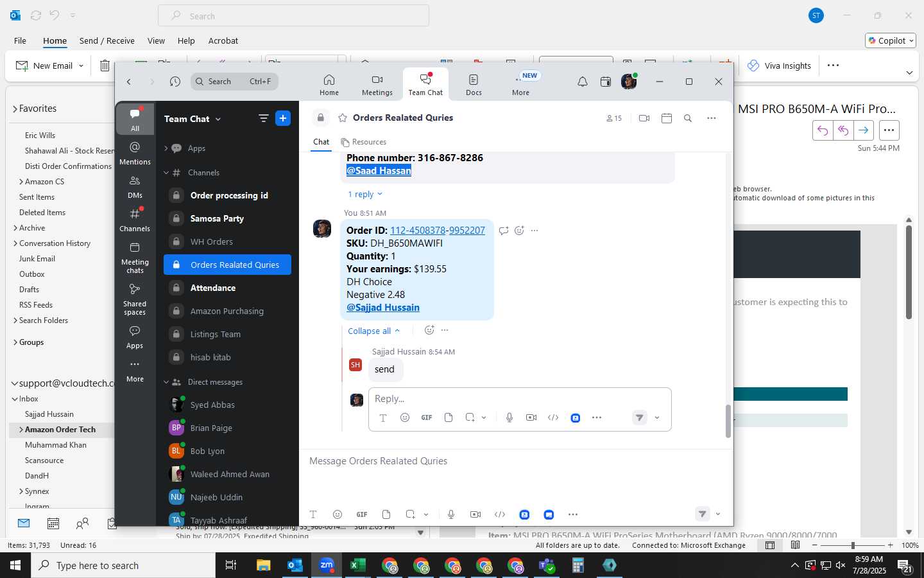Open Mentions in Zoom sidebar

(135, 153)
